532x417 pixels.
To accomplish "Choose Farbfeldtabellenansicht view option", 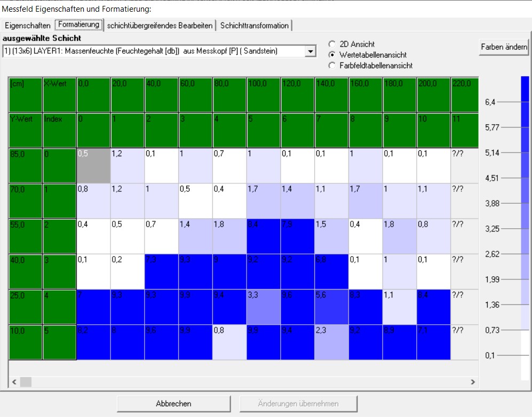I will point(332,66).
